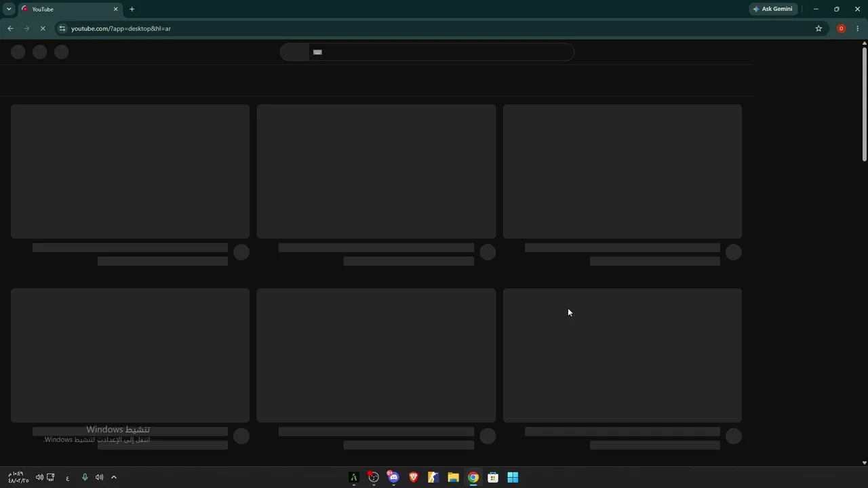Screen dimensions: 868x488
Task: Click the microphone icon in system tray
Action: [x=85, y=477]
